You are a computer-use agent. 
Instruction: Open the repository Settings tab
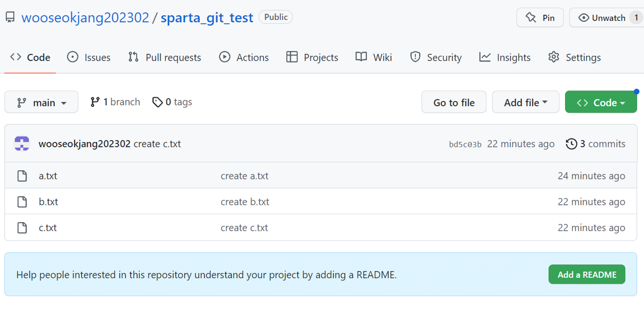tap(574, 57)
